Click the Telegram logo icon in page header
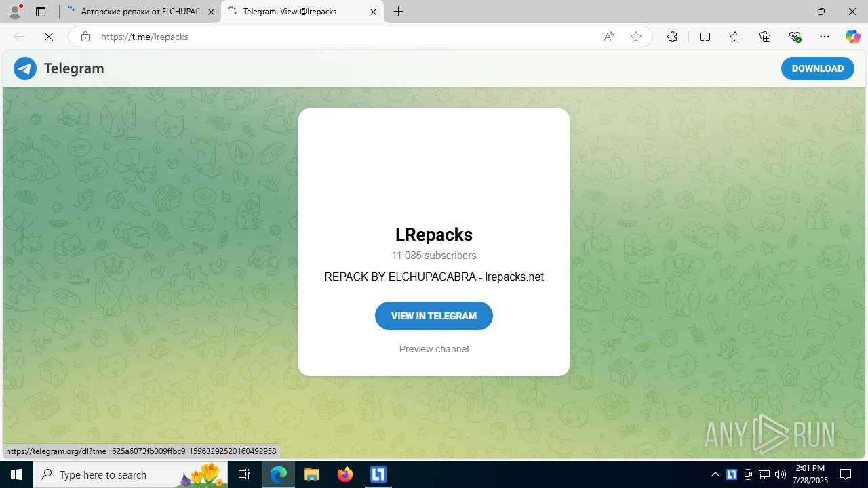This screenshot has height=488, width=868. tap(25, 68)
